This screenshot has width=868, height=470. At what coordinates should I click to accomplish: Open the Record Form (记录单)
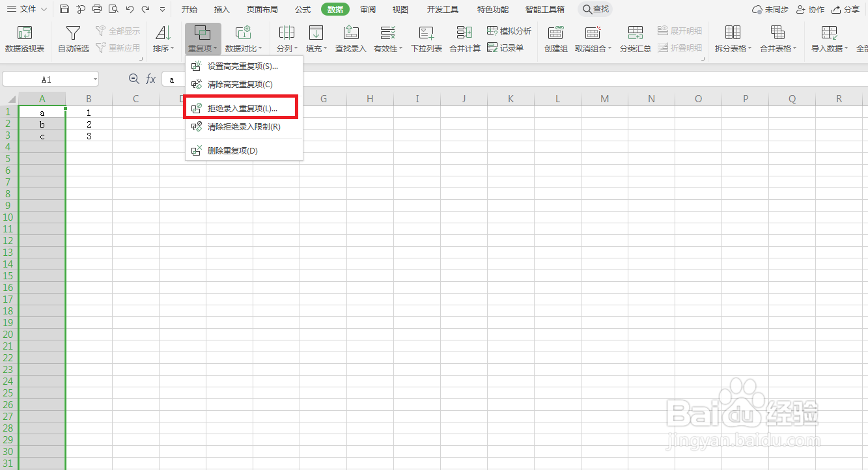505,48
